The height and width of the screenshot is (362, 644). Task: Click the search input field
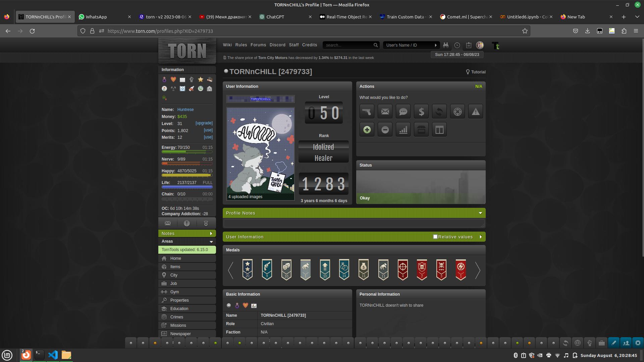click(x=347, y=45)
